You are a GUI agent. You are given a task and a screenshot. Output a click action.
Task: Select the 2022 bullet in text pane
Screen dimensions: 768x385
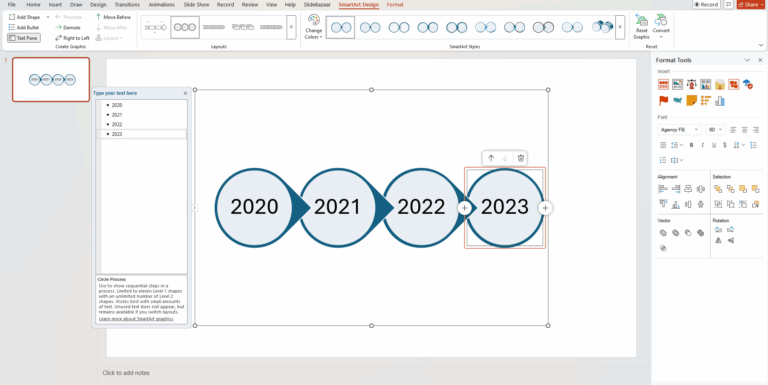click(117, 124)
